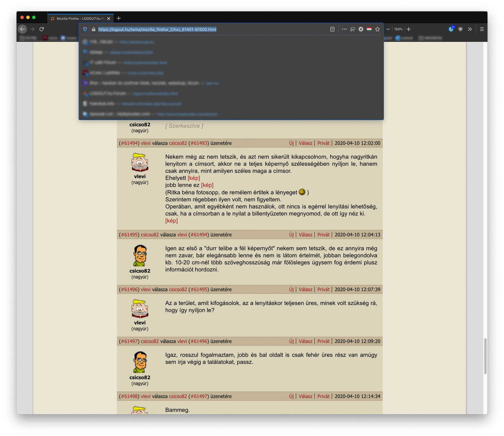
Task: Open the [kép] link after 'jobb lenne ez'
Action: tap(207, 185)
